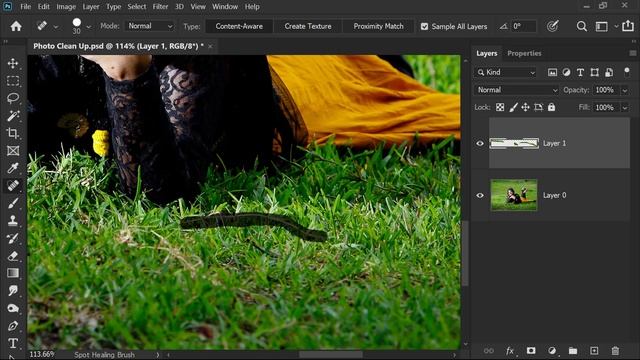The image size is (640, 360).
Task: Filter layers by shape layers
Action: click(594, 72)
